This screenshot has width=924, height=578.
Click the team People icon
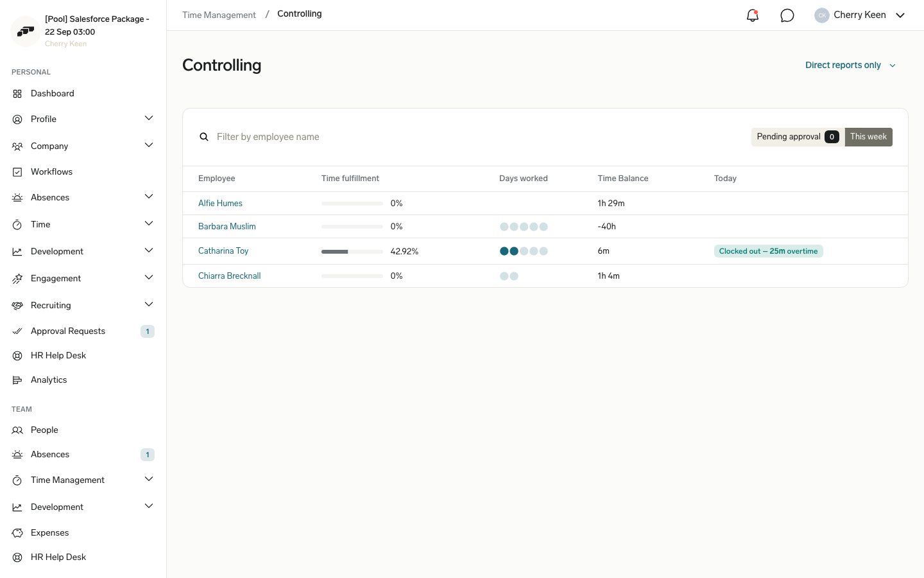point(17,430)
